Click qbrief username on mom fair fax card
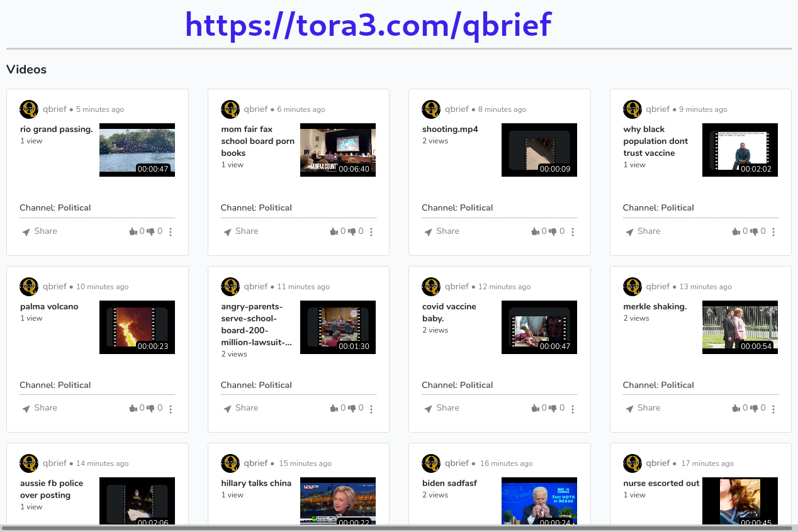Image resolution: width=798 pixels, height=532 pixels. pos(256,109)
